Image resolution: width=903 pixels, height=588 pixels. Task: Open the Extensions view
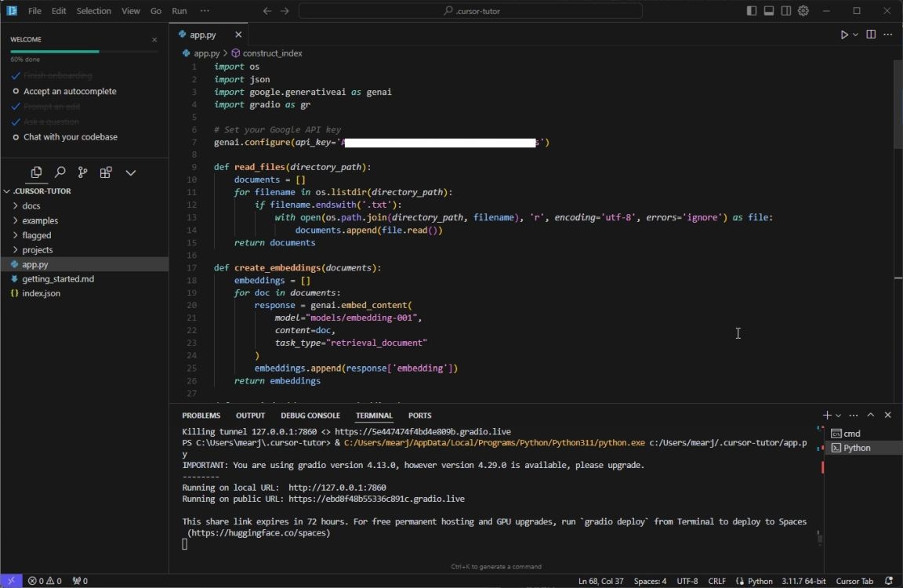[x=106, y=172]
